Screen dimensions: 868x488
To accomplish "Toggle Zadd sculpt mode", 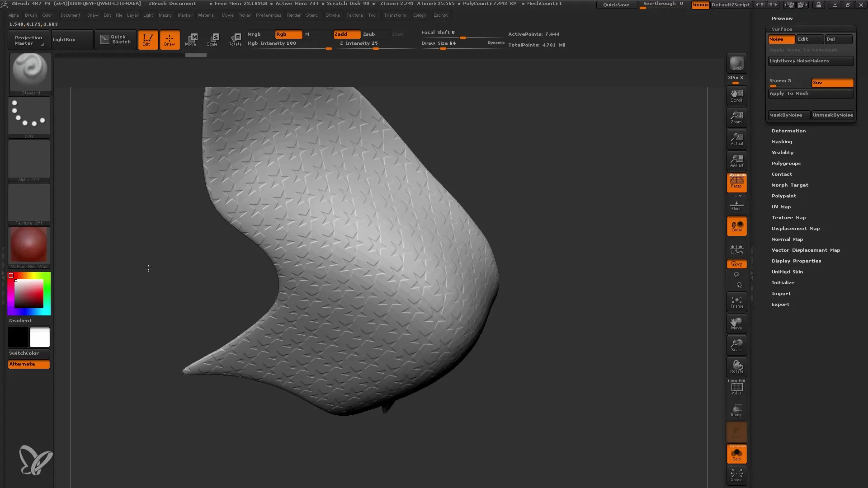I will (x=347, y=34).
